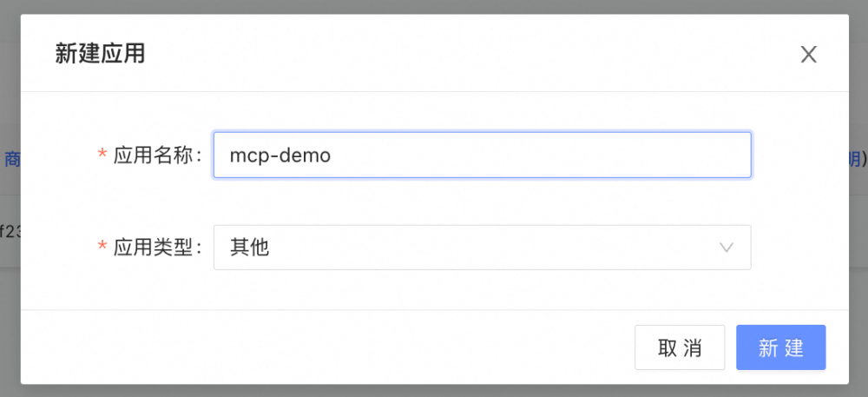Place cursor on the mcp-demo text
Viewport: 868px width, 397px height.
pyautogui.click(x=280, y=155)
